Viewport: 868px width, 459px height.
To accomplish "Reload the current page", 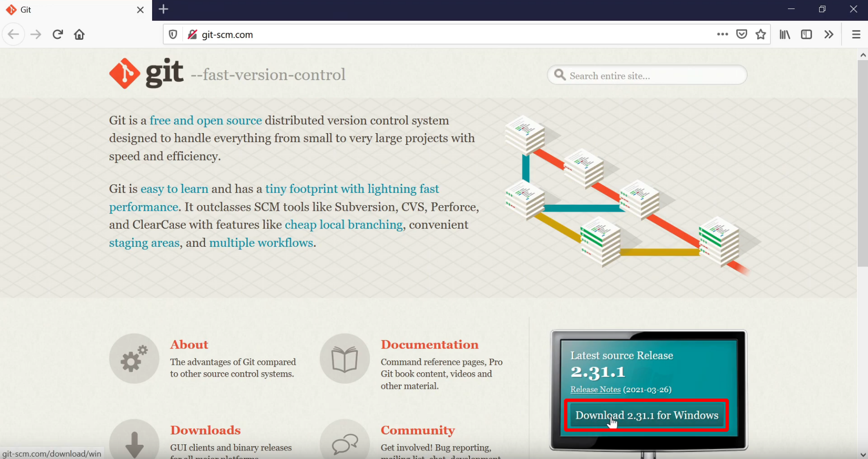I will 58,35.
